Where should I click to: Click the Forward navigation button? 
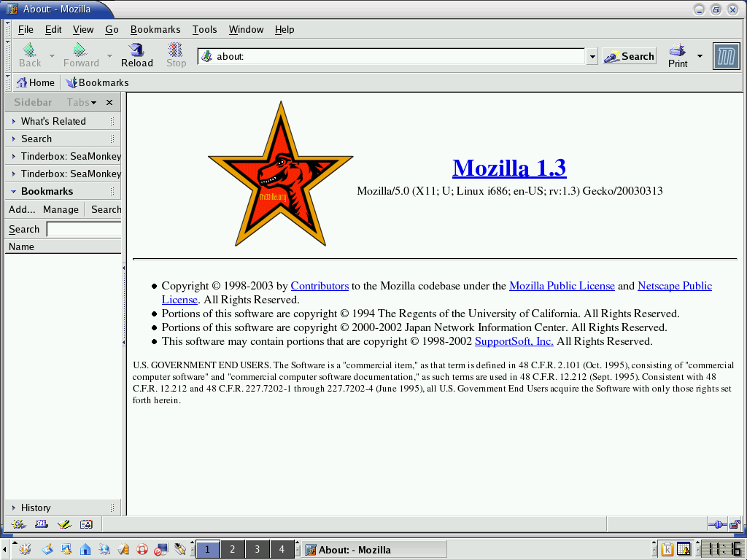tap(81, 55)
